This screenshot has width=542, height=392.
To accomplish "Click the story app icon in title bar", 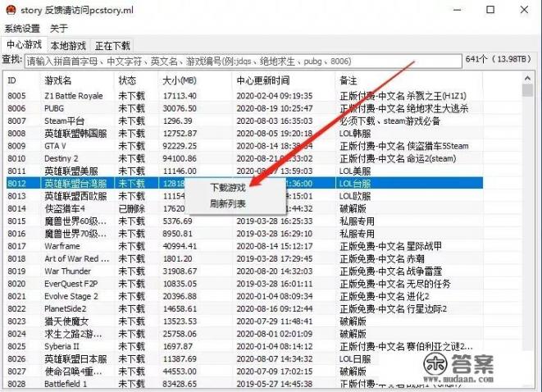I will [x=11, y=10].
